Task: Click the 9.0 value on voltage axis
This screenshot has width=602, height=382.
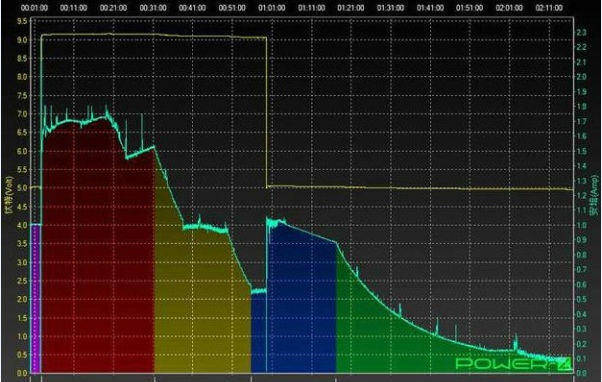Action: 22,40
